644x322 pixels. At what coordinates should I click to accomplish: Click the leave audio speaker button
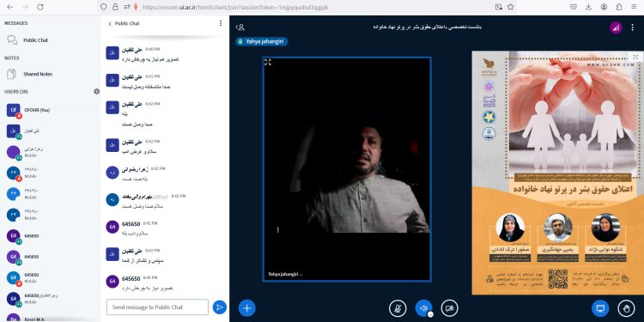pos(423,308)
